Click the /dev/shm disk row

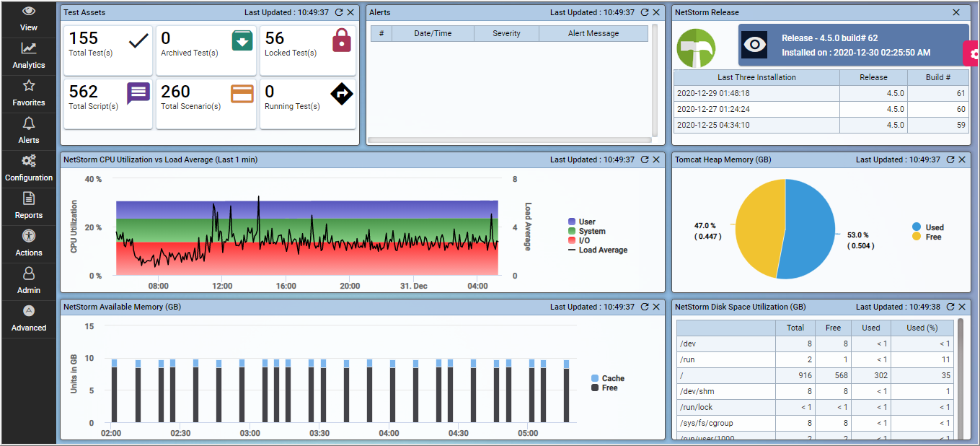click(x=814, y=391)
